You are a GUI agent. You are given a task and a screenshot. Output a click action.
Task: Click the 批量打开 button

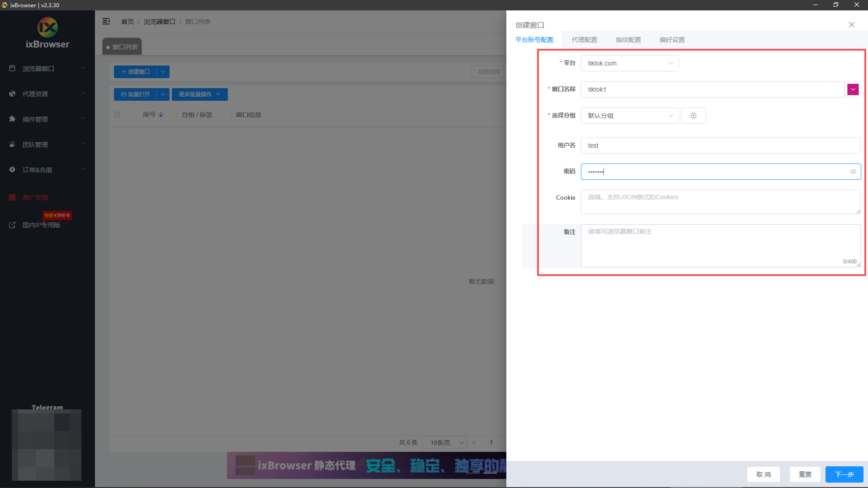click(135, 94)
